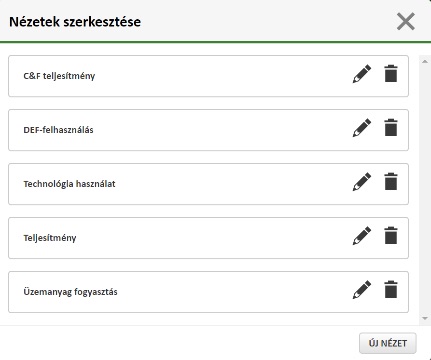Delete the DEF-felhasználás view

(x=391, y=128)
